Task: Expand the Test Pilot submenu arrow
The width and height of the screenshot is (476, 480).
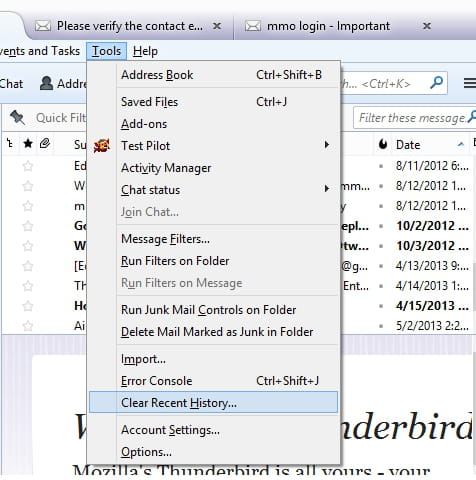Action: pyautogui.click(x=327, y=145)
